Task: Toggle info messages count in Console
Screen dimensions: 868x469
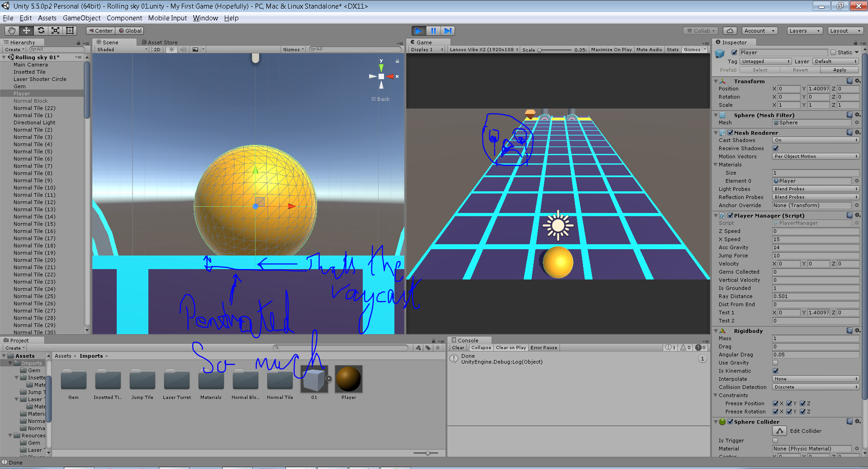Action: coord(671,347)
